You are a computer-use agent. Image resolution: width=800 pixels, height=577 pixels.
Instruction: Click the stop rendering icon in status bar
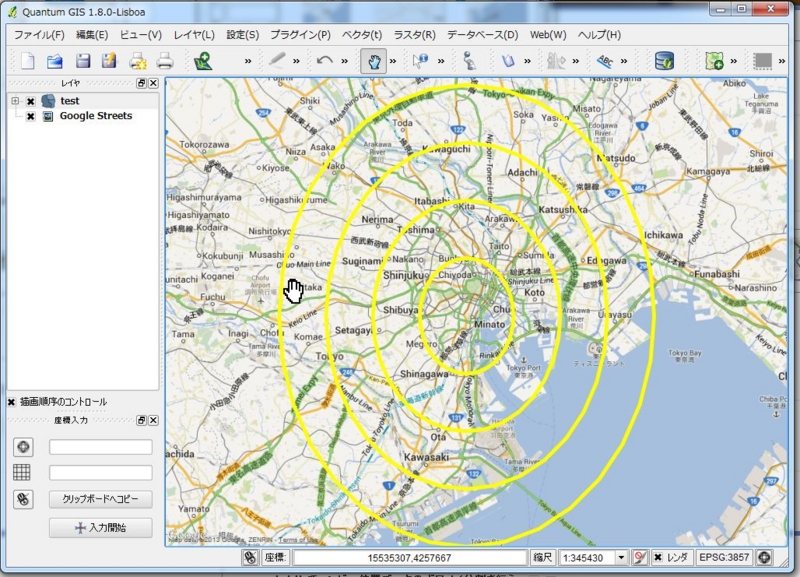pos(640,557)
